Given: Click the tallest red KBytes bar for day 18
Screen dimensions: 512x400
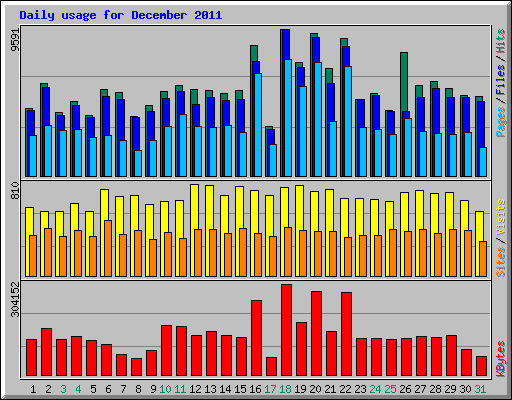Looking at the screenshot, I should (x=286, y=330).
